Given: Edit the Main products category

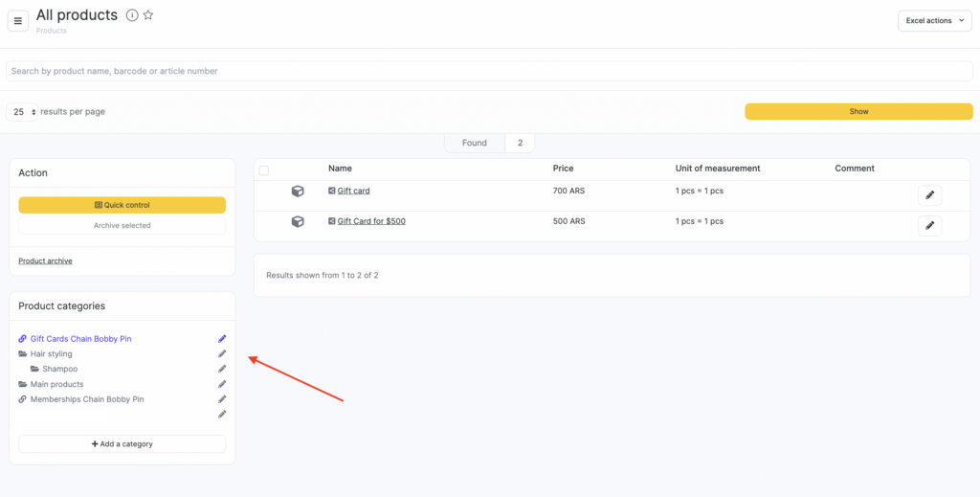Looking at the screenshot, I should tap(222, 384).
